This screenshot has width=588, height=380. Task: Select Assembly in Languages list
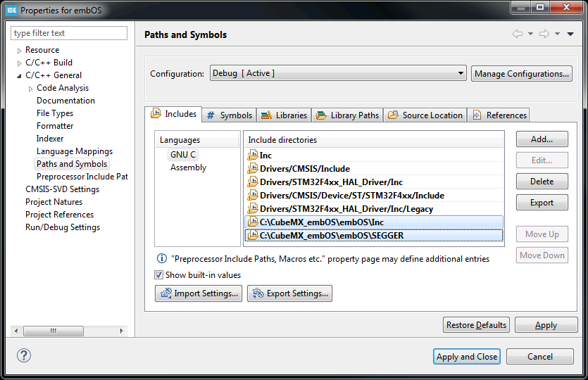[188, 167]
